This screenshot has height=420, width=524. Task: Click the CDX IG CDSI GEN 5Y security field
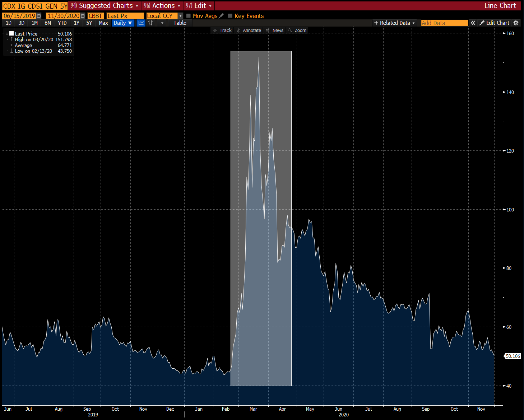coord(35,6)
